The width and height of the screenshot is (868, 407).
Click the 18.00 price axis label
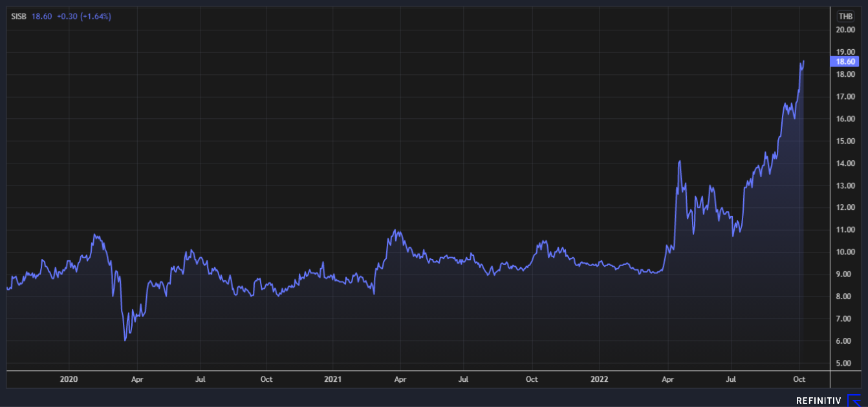click(846, 74)
